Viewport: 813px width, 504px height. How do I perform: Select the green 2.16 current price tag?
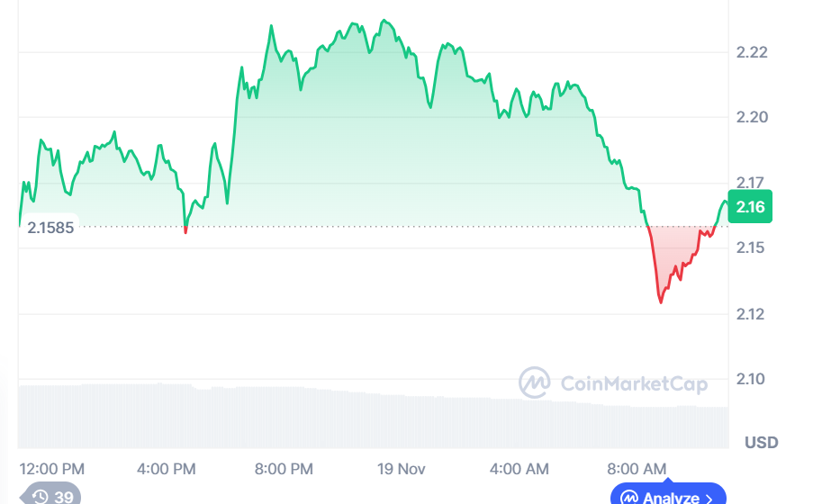click(x=749, y=208)
